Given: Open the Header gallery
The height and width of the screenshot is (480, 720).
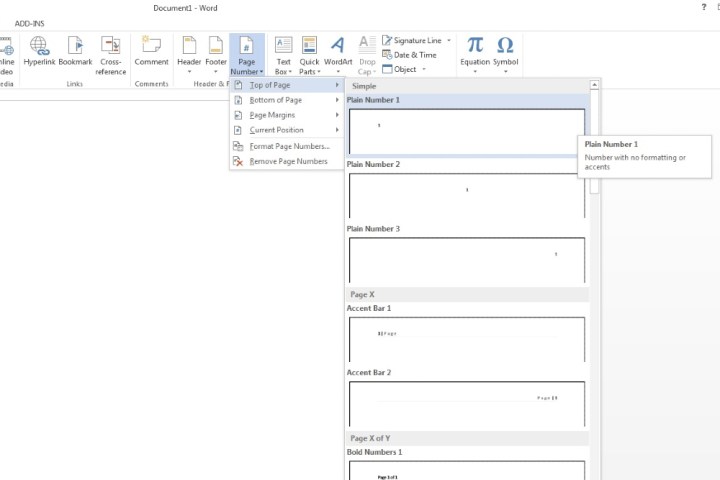Looking at the screenshot, I should pos(189,55).
